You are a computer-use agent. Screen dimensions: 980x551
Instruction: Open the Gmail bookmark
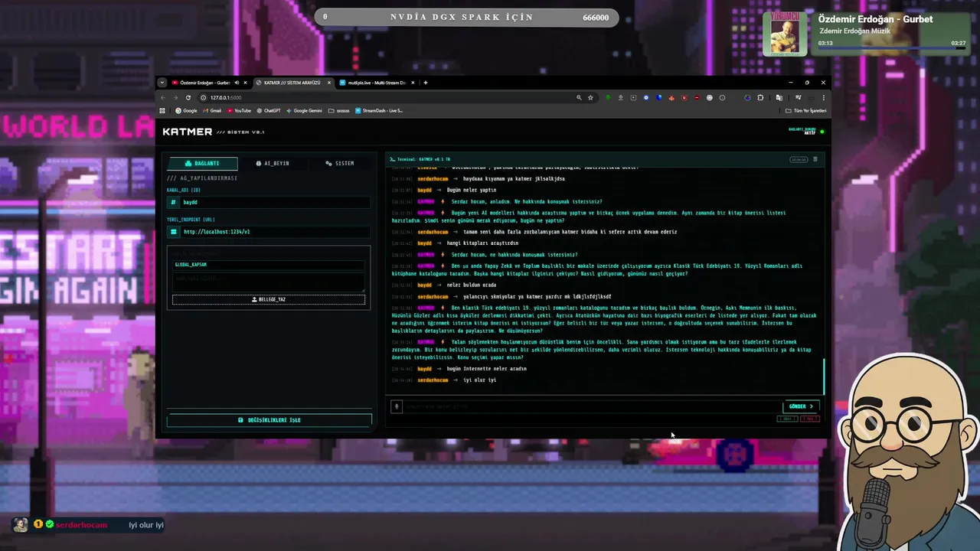tap(212, 110)
